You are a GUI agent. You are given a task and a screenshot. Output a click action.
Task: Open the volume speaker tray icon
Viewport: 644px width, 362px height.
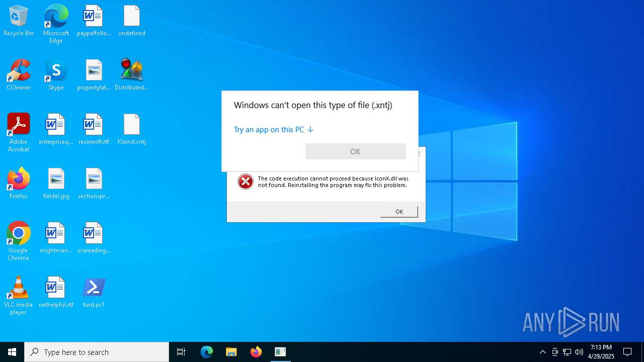pos(579,352)
